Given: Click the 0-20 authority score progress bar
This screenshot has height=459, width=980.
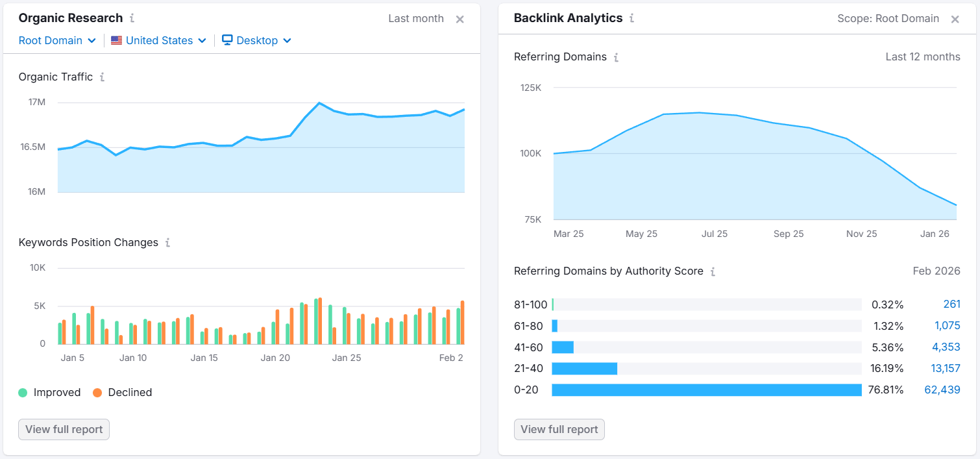Looking at the screenshot, I should [707, 390].
